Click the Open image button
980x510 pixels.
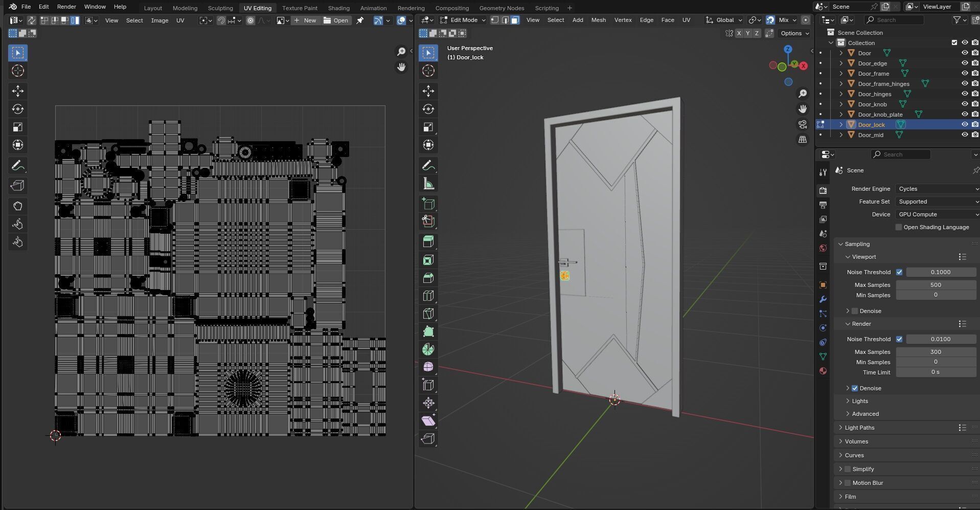[x=336, y=20]
